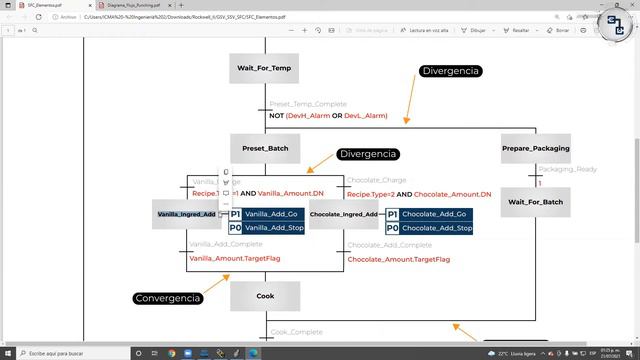The height and width of the screenshot is (360, 640).
Task: Select the Dibujar drawing tool
Action: (x=473, y=30)
